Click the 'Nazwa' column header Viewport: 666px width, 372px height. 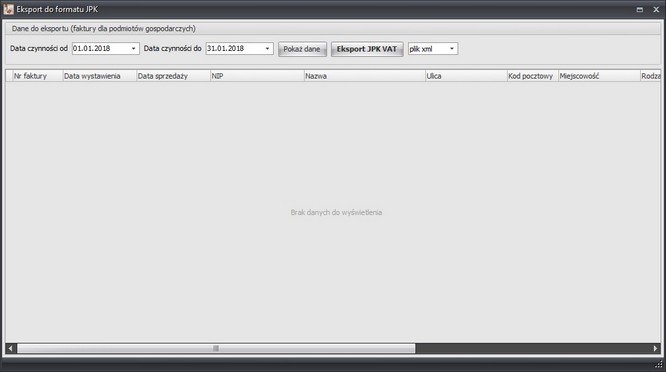pyautogui.click(x=365, y=76)
